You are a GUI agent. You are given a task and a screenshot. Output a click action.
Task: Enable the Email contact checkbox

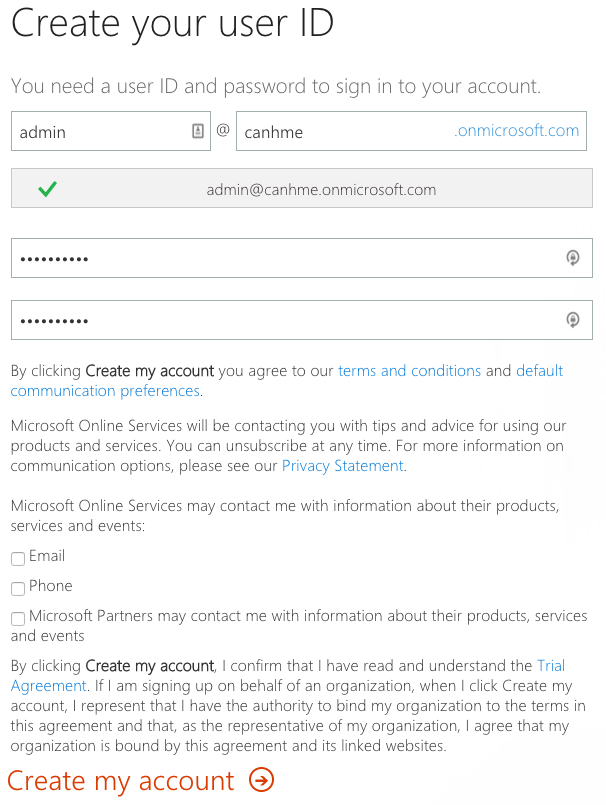point(18,559)
